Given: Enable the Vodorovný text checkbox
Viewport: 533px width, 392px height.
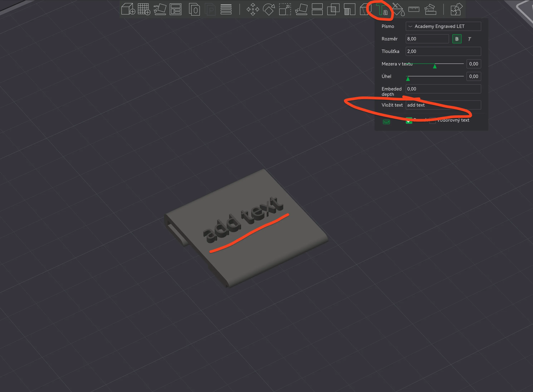Looking at the screenshot, I should click(432, 120).
